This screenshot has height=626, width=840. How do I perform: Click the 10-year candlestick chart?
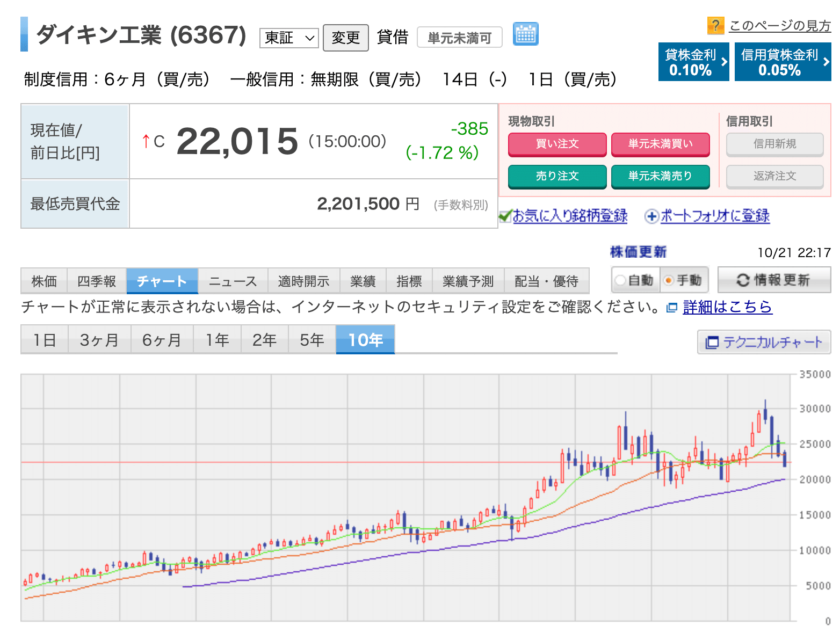click(406, 498)
